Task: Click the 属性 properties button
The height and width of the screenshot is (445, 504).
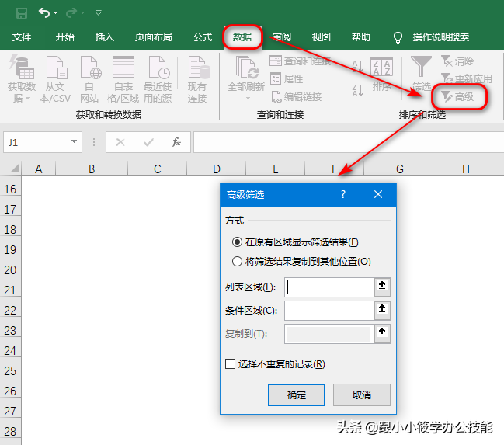Action: coord(287,78)
